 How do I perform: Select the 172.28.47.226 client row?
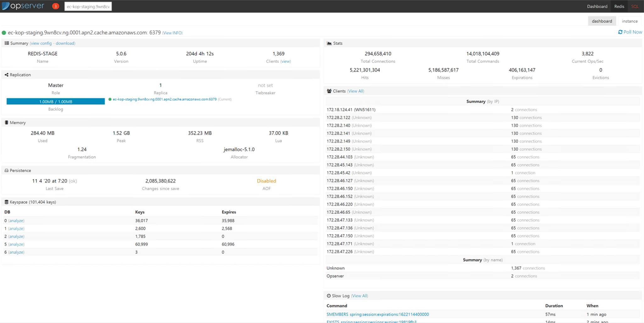483,252
